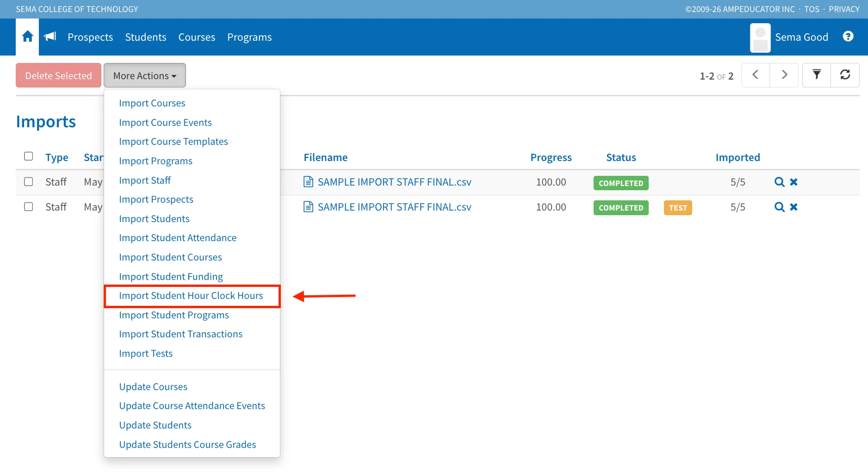Viewport: 868px width, 472px height.
Task: Choose Import Prospects
Action: [156, 199]
